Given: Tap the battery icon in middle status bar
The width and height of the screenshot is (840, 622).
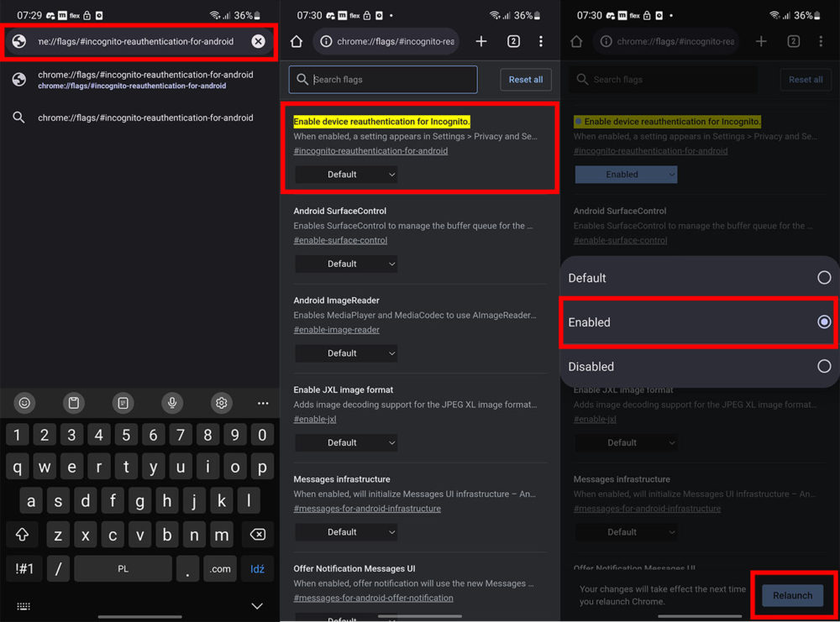Looking at the screenshot, I should (x=538, y=15).
